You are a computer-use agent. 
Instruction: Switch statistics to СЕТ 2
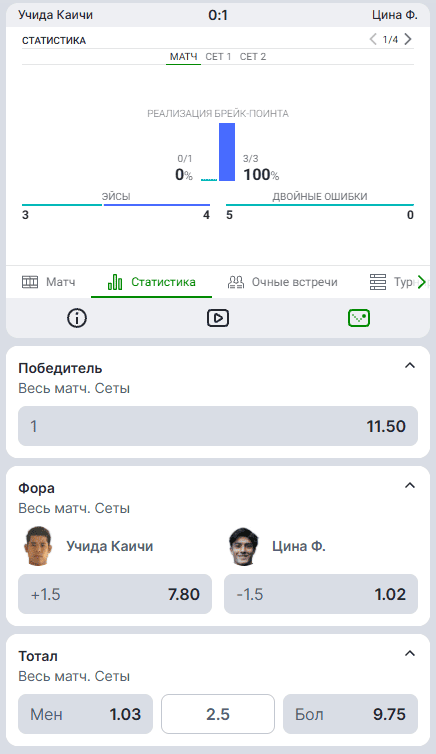(253, 57)
